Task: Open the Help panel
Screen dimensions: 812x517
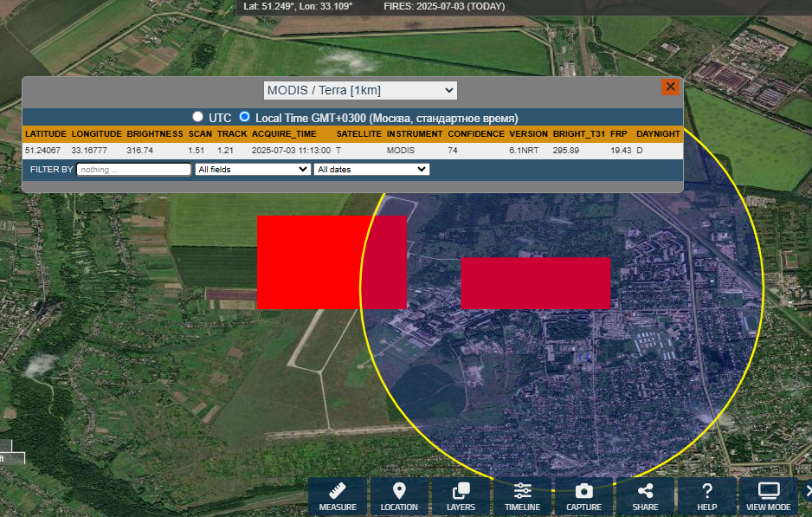Action: [x=707, y=496]
